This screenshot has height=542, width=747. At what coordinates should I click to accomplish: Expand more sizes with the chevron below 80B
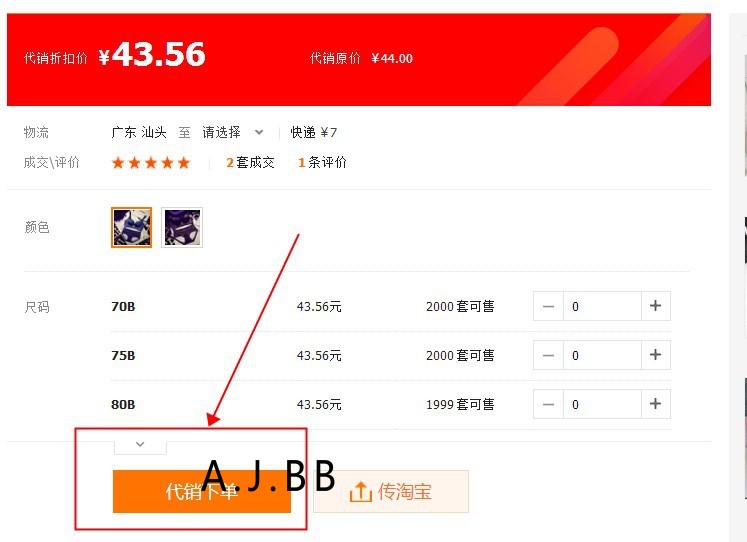(x=140, y=444)
